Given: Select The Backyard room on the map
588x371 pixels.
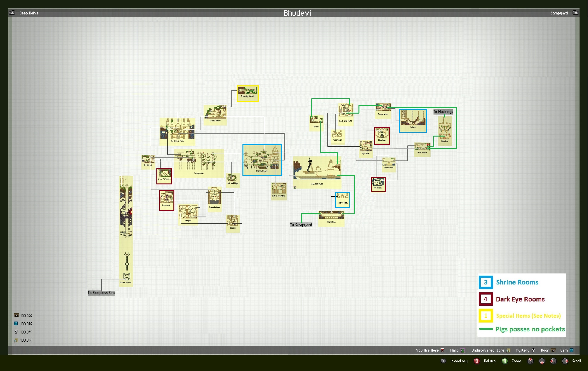Looking at the screenshot, I should (262, 160).
